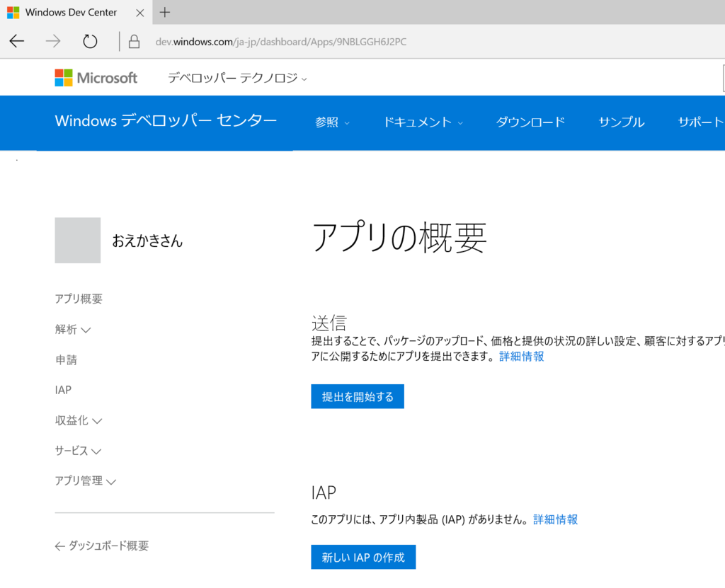Screen dimensions: 725x588
Task: Select アプリ概要 in sidebar
Action: [x=79, y=299]
